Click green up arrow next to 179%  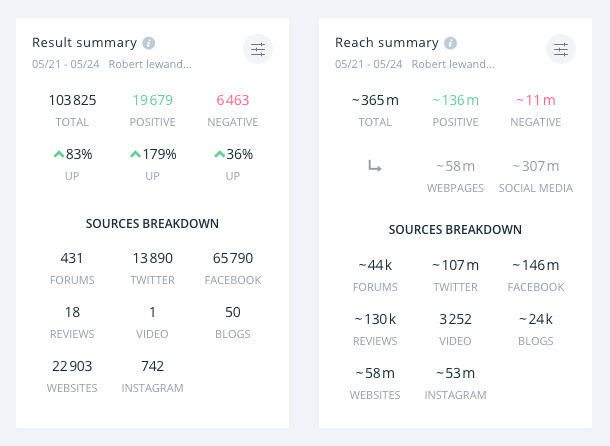[x=136, y=154]
